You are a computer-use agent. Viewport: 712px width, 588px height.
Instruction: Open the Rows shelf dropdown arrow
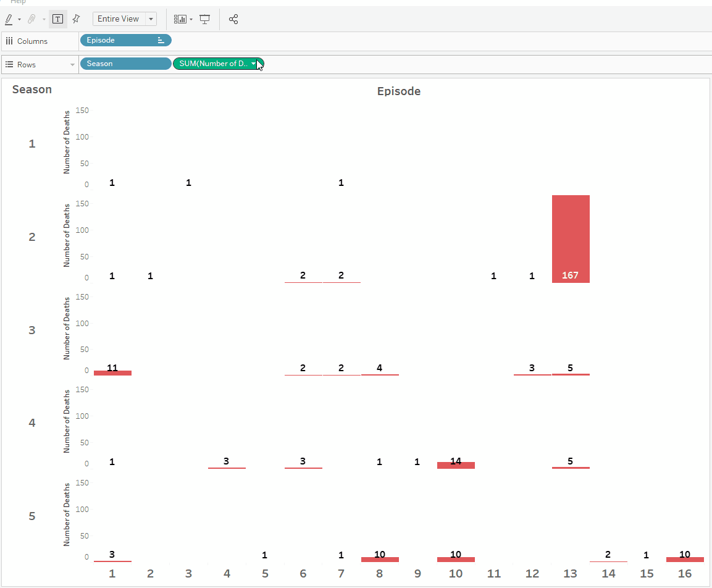pyautogui.click(x=72, y=65)
